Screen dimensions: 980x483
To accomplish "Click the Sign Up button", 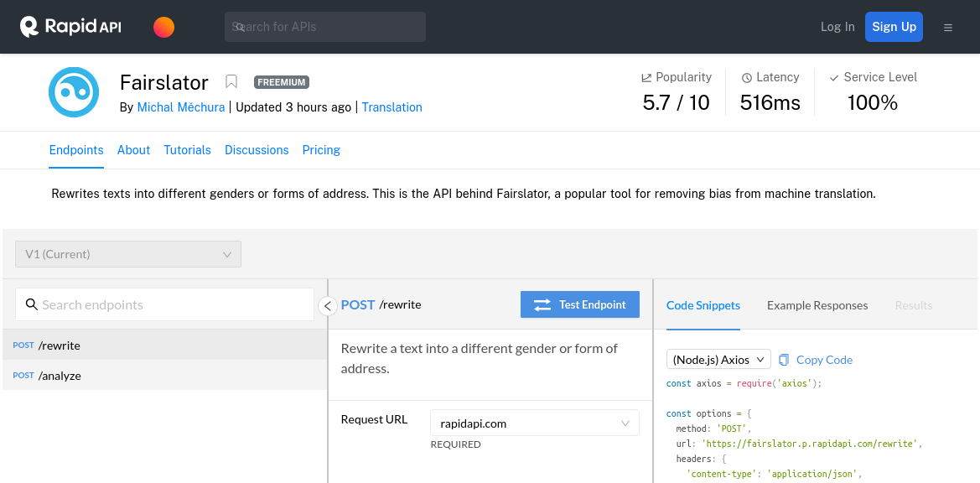I will point(894,27).
